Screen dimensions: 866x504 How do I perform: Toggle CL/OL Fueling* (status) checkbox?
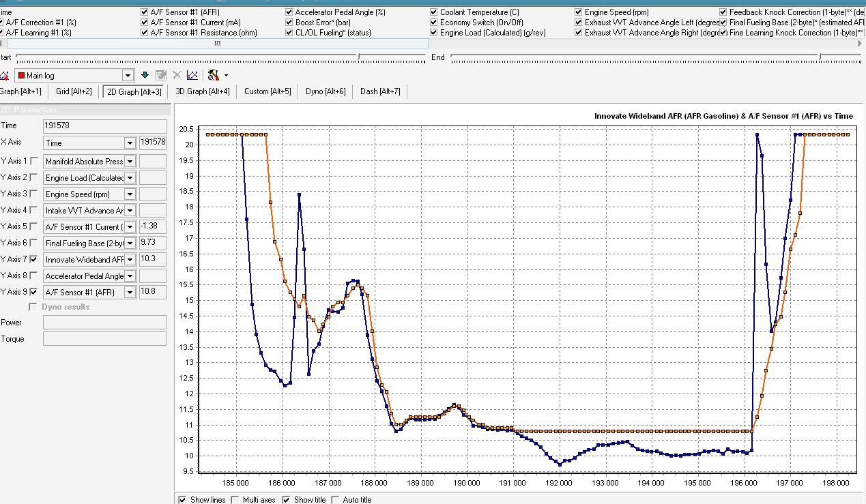tap(289, 33)
